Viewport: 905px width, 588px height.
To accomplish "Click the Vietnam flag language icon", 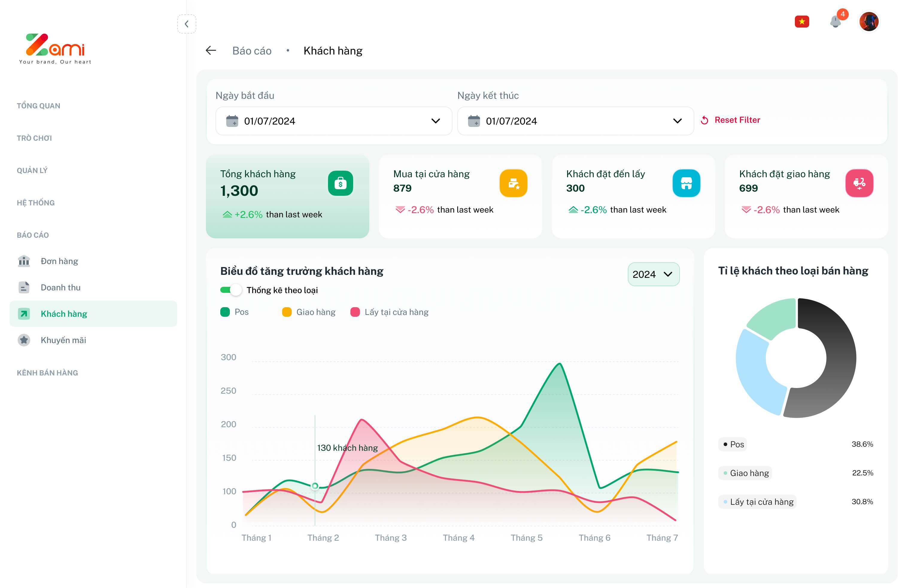I will [x=801, y=22].
